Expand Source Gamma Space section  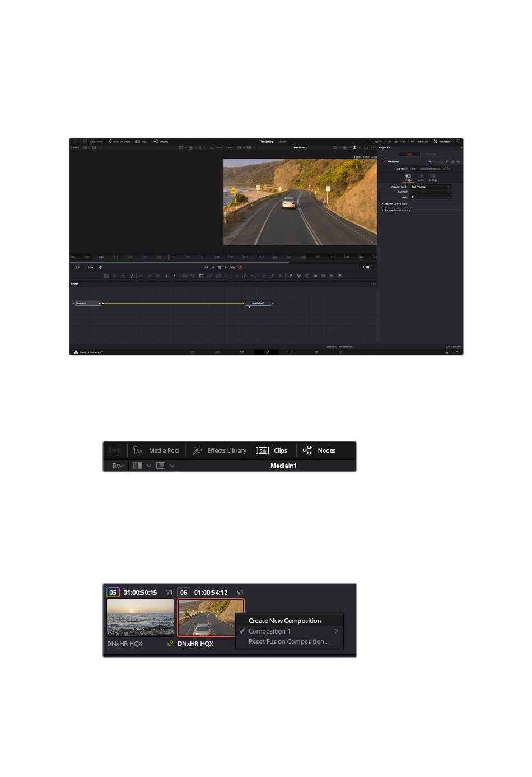pos(396,210)
